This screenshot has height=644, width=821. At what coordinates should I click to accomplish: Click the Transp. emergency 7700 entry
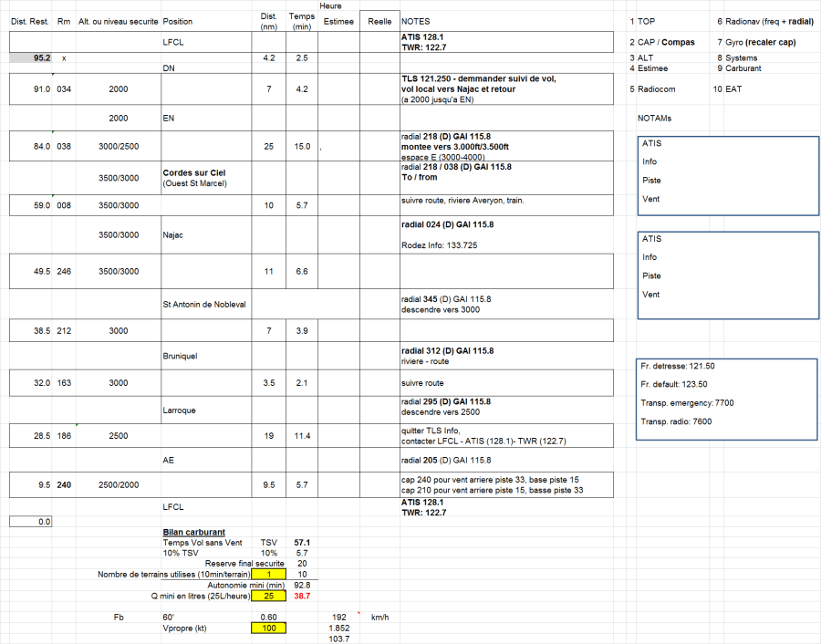coord(688,402)
